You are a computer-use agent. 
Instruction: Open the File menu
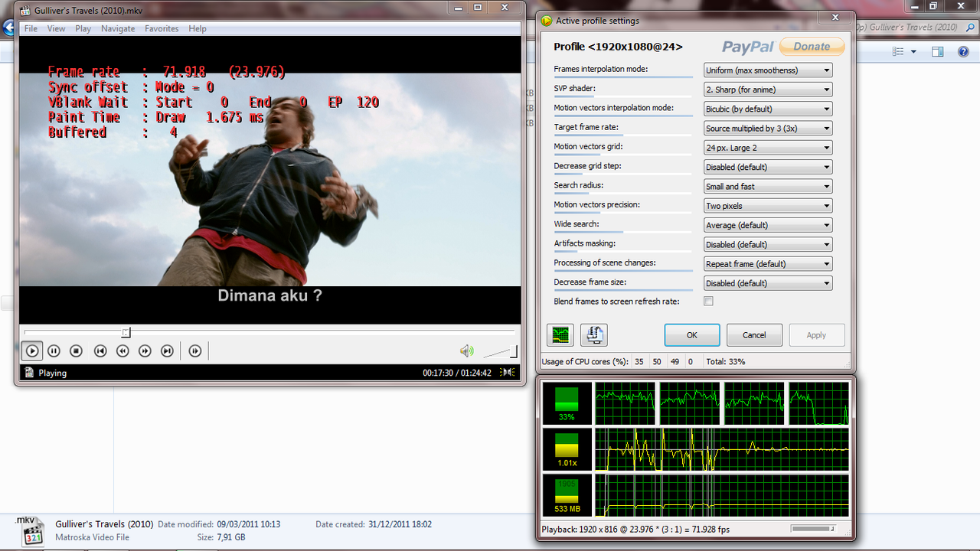31,28
